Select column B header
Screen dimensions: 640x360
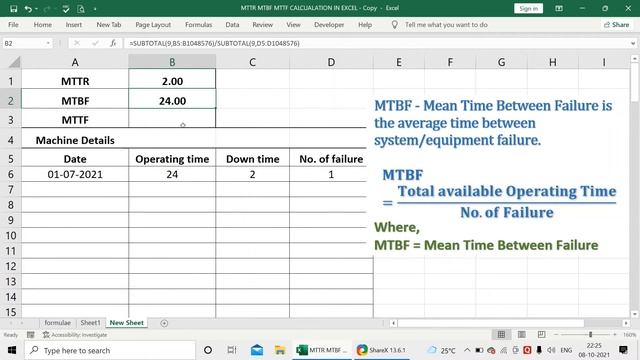(x=172, y=62)
